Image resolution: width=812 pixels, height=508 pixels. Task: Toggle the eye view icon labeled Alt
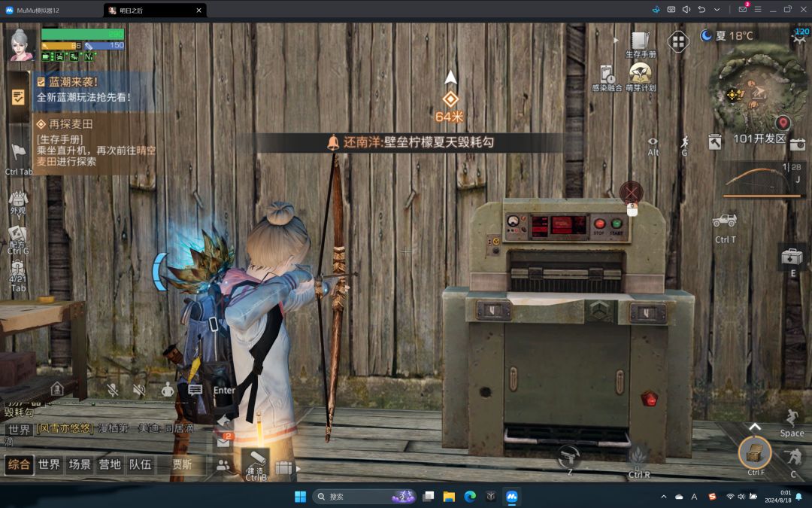(x=653, y=147)
